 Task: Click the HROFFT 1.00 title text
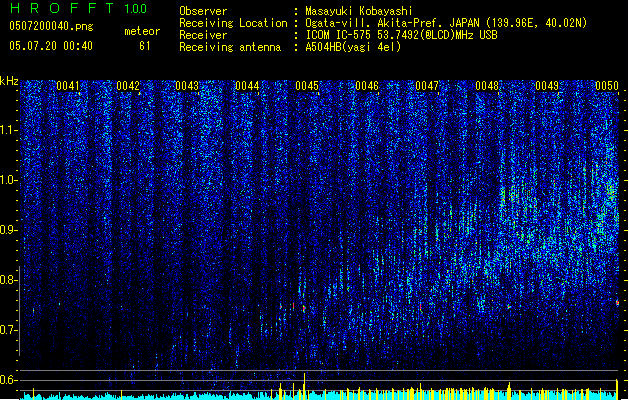(78, 8)
